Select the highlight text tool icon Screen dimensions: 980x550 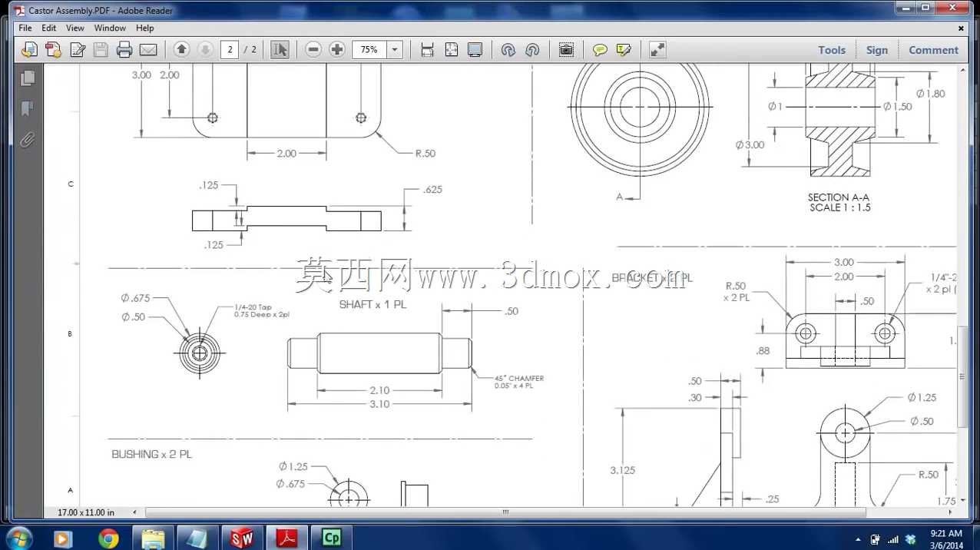pos(624,50)
